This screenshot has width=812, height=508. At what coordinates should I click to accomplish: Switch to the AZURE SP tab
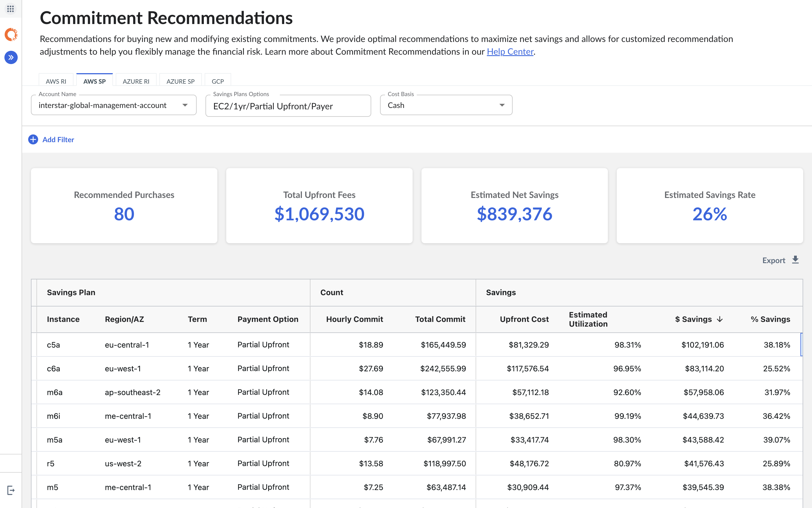180,81
